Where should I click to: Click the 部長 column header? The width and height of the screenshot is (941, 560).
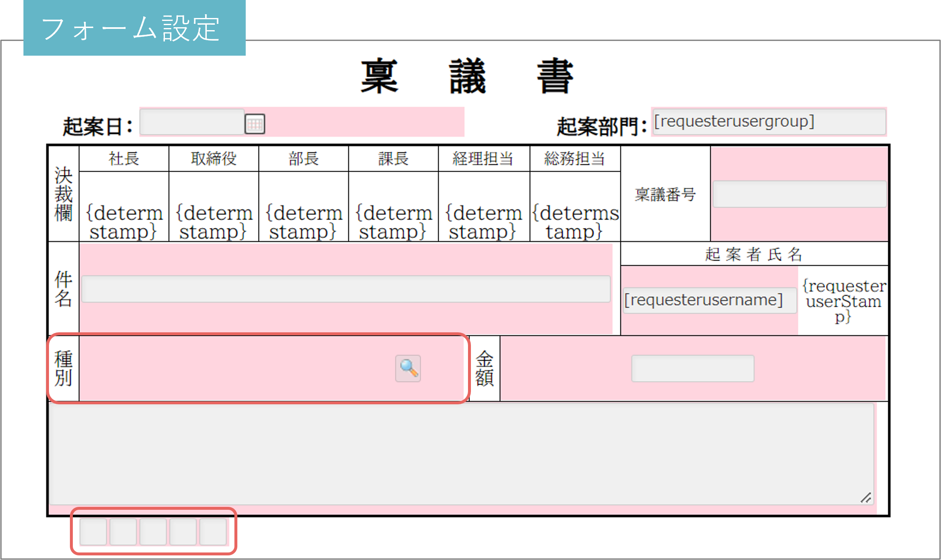click(304, 159)
